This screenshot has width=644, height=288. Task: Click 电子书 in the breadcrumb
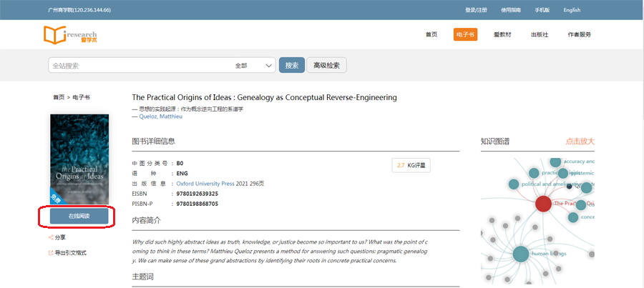[82, 97]
